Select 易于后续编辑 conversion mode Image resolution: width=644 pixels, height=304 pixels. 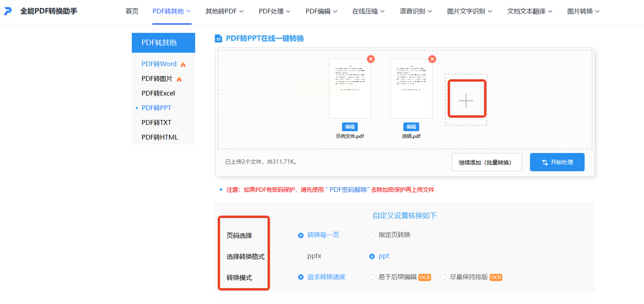[x=372, y=277]
